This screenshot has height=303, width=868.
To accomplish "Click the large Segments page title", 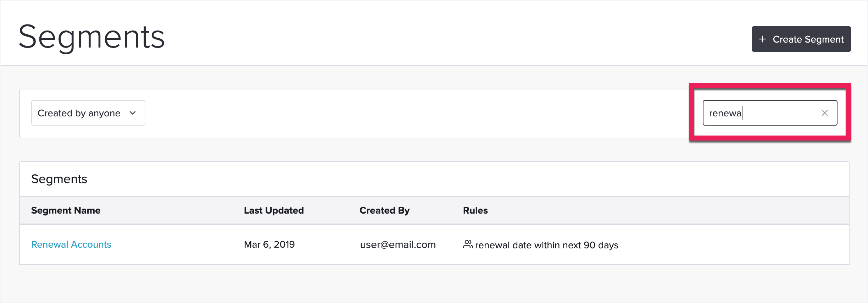I will pyautogui.click(x=91, y=37).
